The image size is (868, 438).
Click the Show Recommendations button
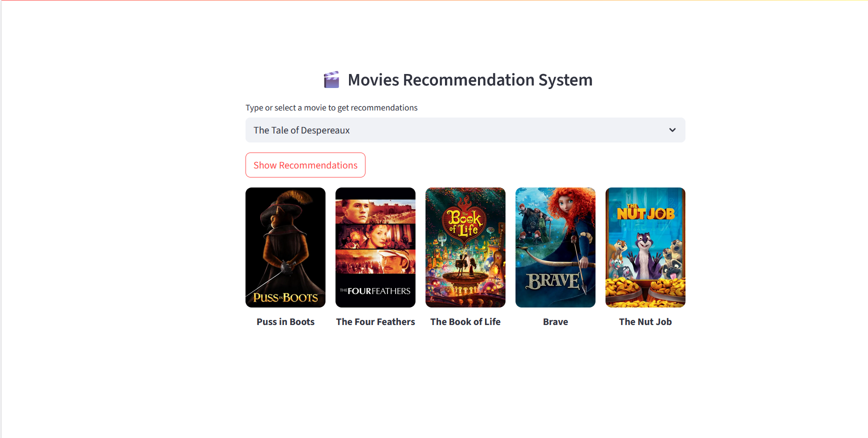pyautogui.click(x=305, y=165)
